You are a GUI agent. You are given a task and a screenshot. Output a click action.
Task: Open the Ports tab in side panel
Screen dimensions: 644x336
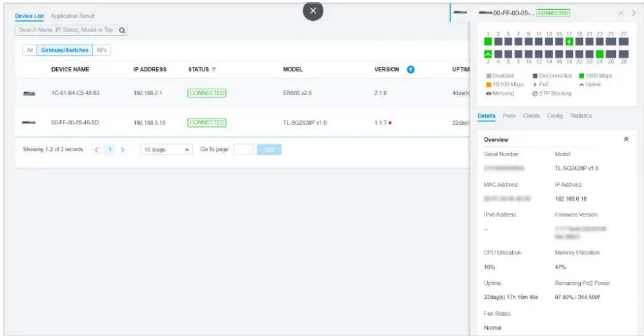click(x=509, y=116)
